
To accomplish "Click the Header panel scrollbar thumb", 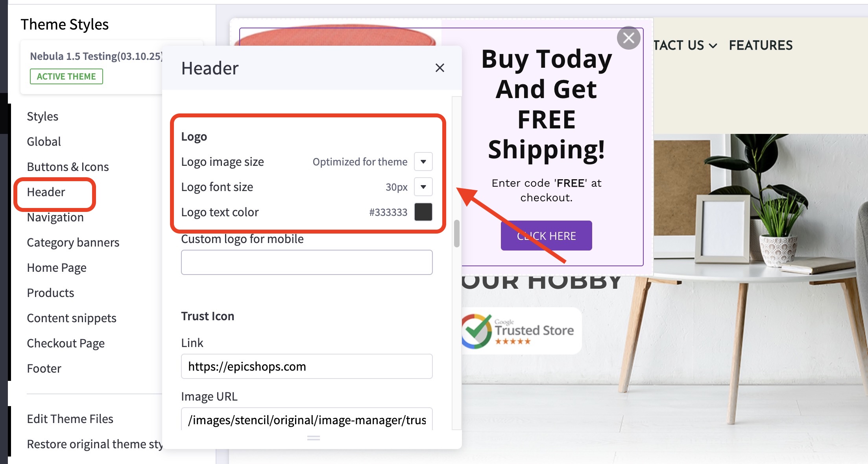I will click(457, 234).
